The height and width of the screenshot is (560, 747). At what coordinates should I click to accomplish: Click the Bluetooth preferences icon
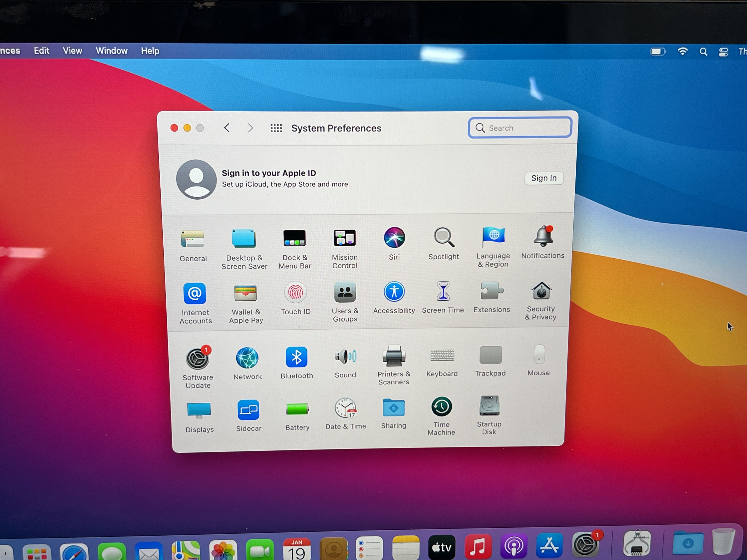[296, 357]
